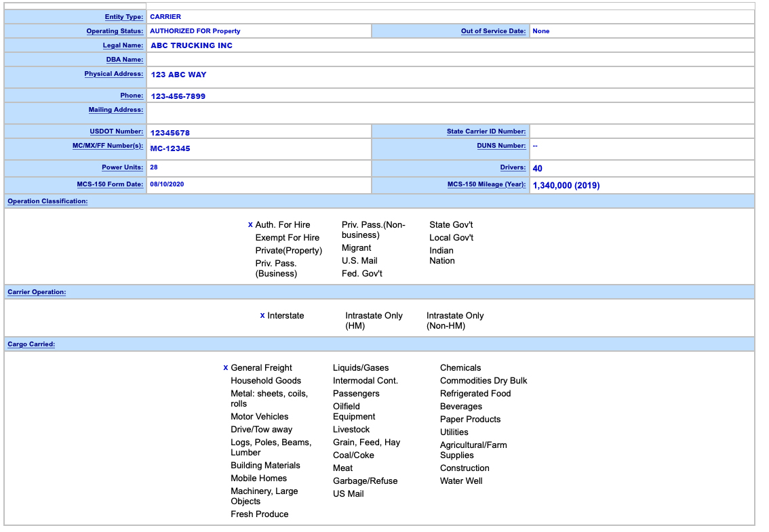The image size is (769, 532).
Task: Open the Operating Status help link
Action: [x=115, y=31]
